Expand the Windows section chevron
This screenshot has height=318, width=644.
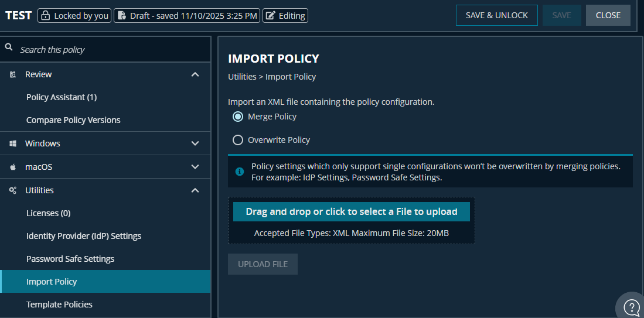(196, 143)
